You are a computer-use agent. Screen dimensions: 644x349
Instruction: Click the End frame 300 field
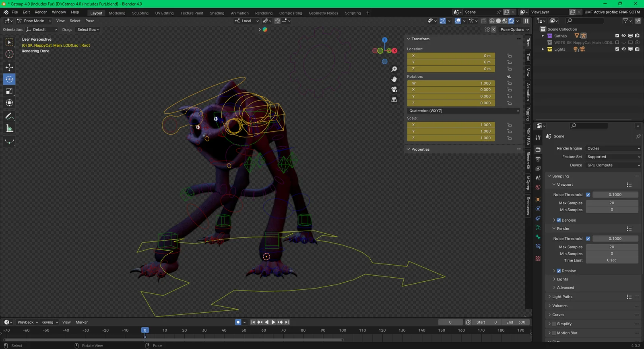[x=516, y=322]
